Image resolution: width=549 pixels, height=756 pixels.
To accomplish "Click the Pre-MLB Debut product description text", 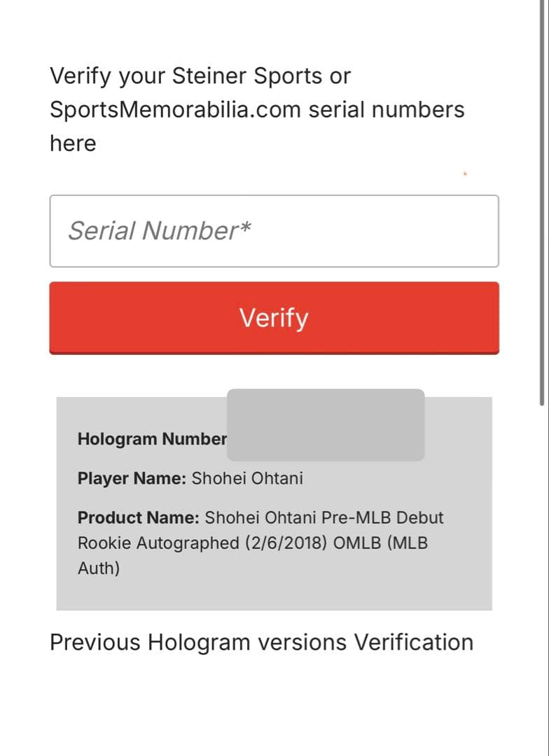I will pos(260,542).
